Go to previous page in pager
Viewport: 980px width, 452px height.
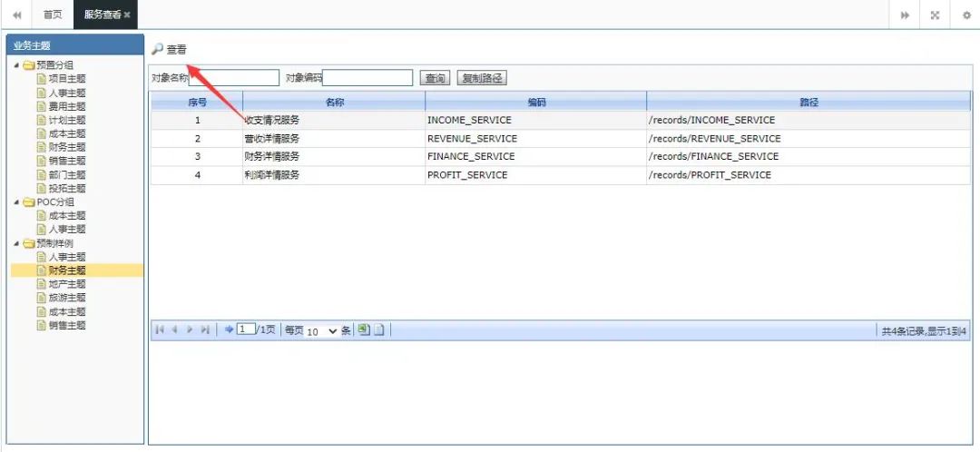click(x=174, y=330)
